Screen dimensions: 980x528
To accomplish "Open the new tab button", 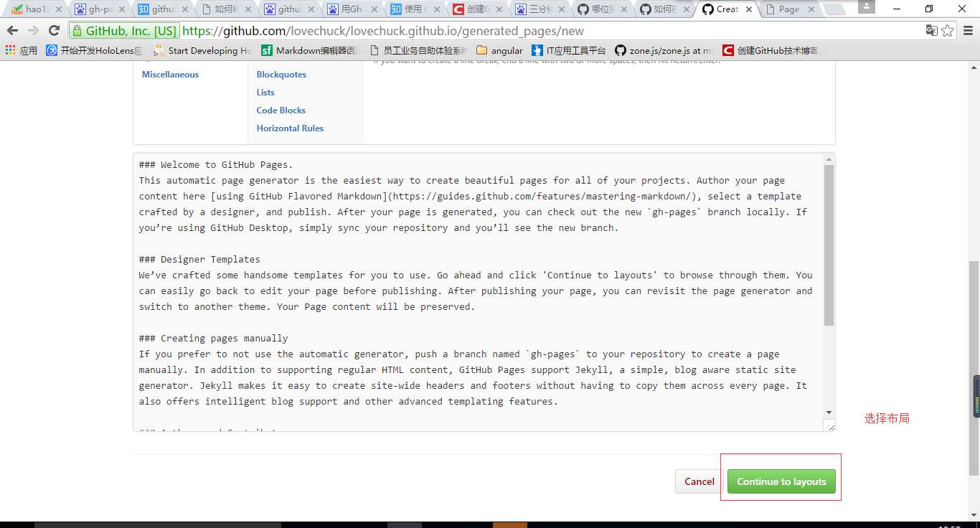I will pos(835,9).
